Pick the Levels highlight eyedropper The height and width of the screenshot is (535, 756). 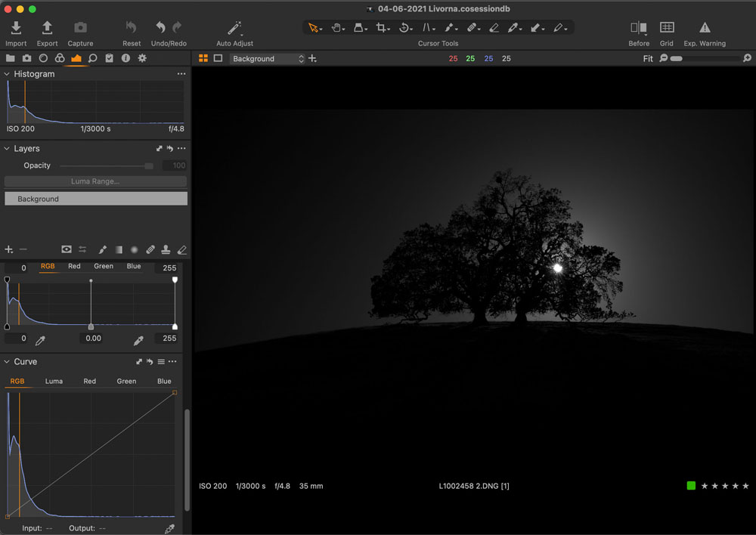pos(138,340)
